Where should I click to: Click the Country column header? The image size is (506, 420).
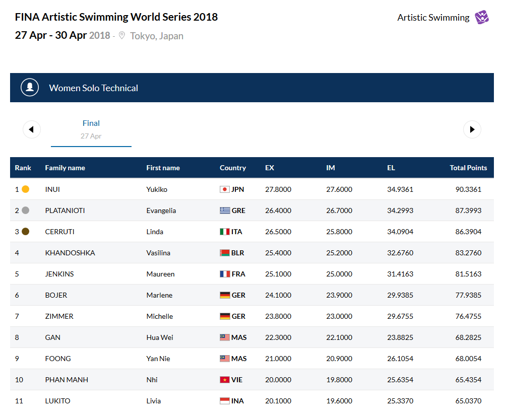tap(233, 168)
